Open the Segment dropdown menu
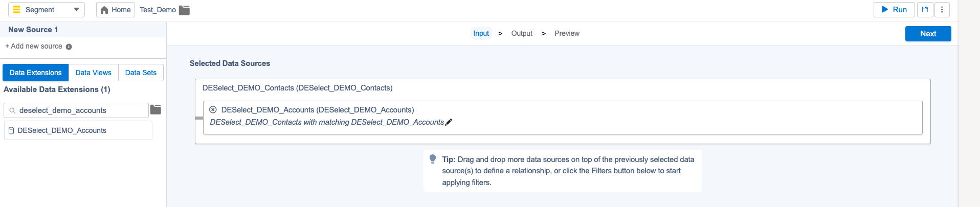980x207 pixels. point(46,10)
